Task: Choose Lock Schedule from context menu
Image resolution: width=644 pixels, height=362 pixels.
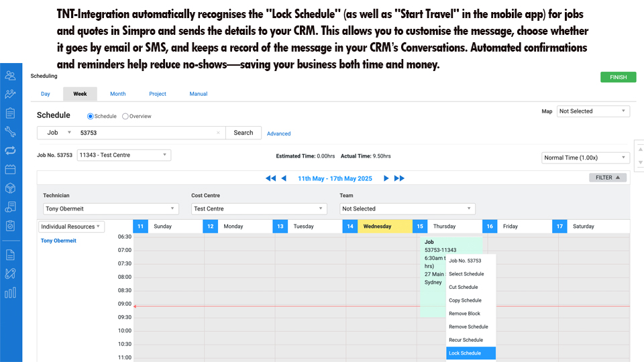Action: coord(470,353)
